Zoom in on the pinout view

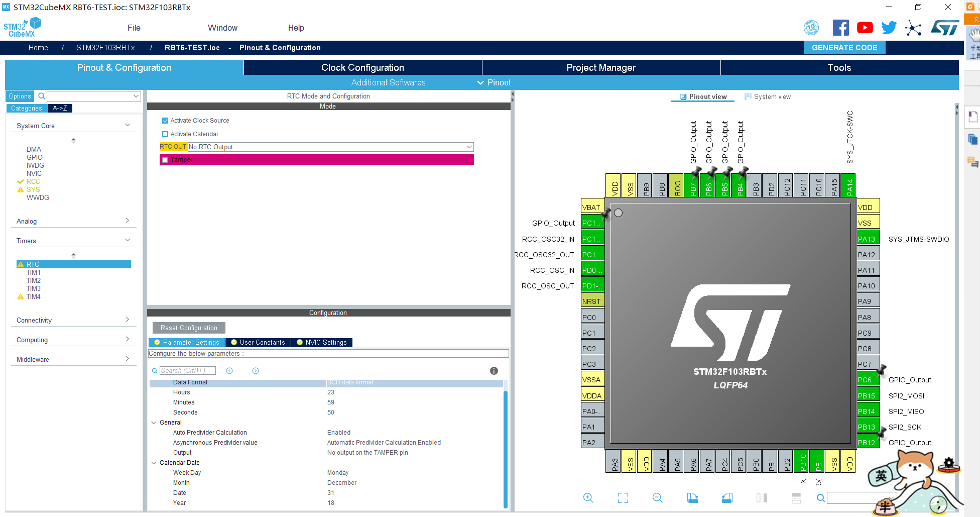pyautogui.click(x=588, y=498)
